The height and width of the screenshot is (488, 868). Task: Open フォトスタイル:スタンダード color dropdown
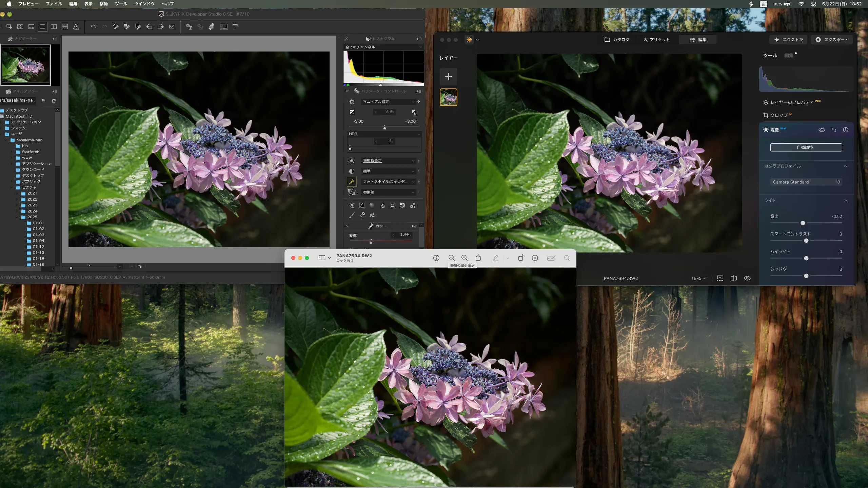(x=388, y=182)
